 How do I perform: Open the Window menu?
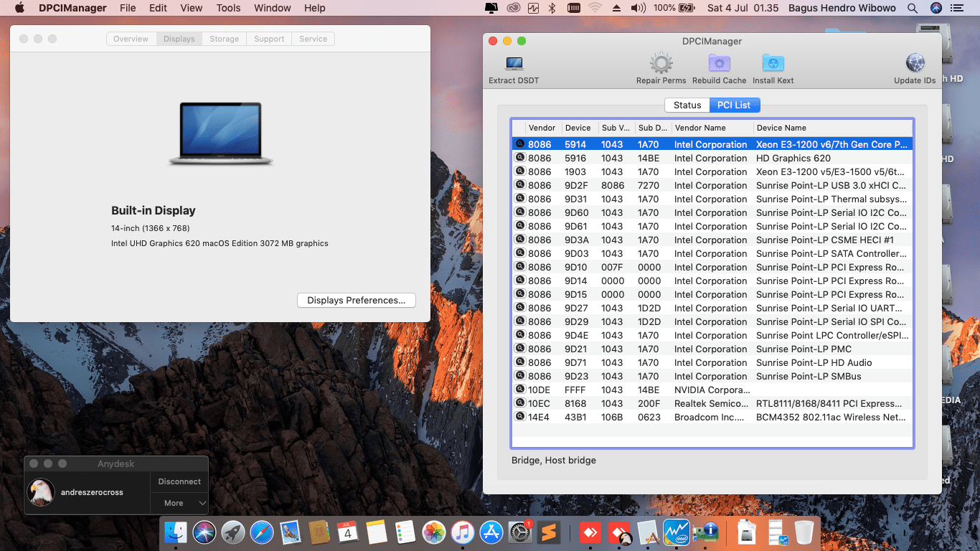(x=273, y=8)
